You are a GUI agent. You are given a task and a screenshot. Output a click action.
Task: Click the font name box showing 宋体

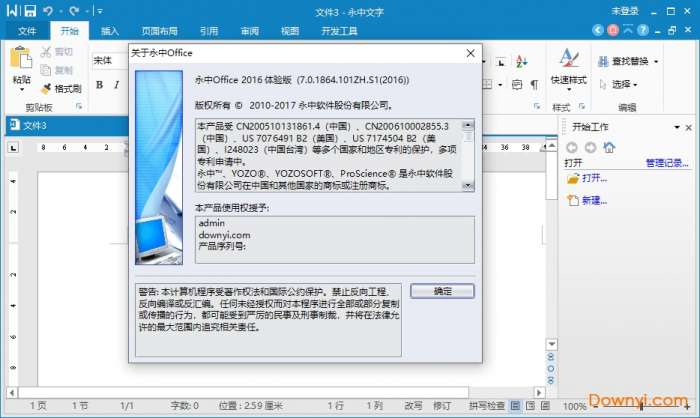pyautogui.click(x=110, y=60)
